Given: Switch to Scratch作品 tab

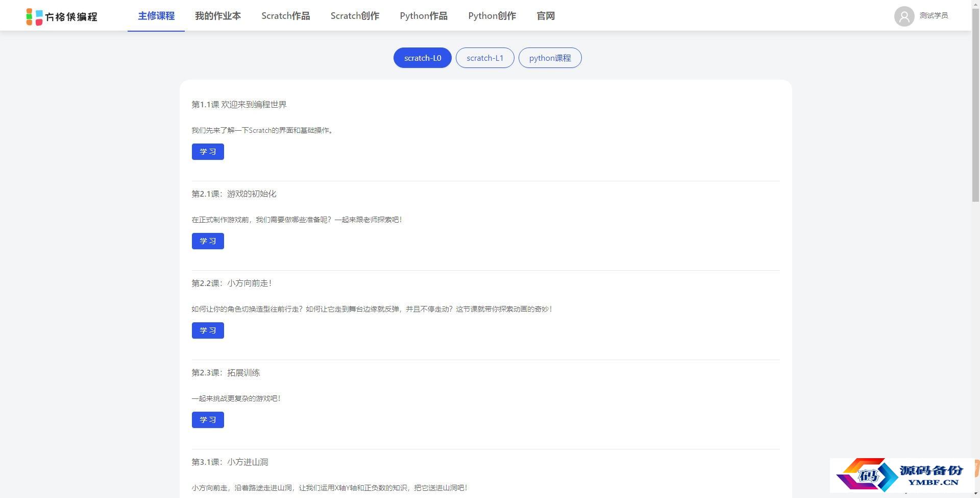Looking at the screenshot, I should coord(286,16).
